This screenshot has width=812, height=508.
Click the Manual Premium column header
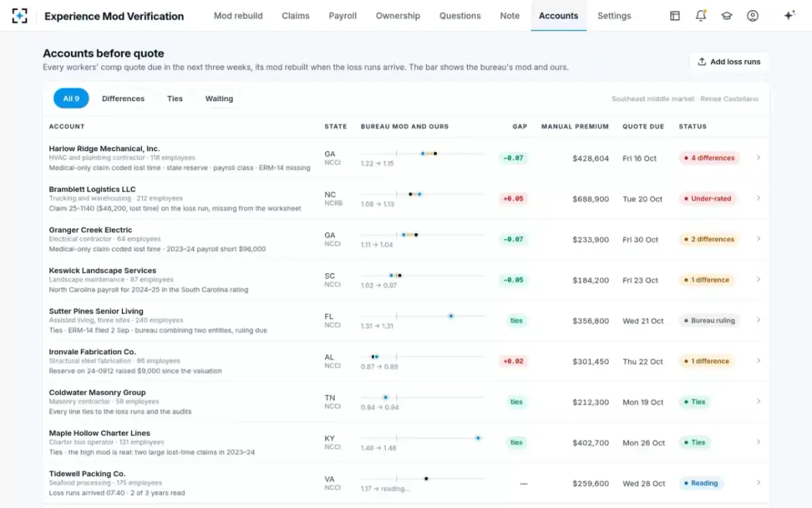tap(575, 126)
